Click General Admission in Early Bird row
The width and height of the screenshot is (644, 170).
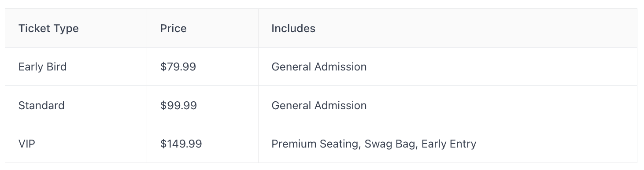[319, 67]
